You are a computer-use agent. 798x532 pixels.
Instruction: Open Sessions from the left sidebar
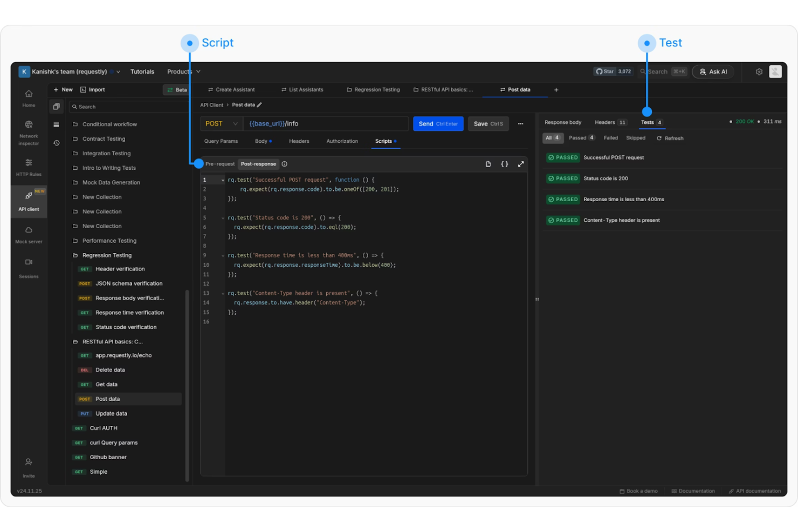point(29,268)
